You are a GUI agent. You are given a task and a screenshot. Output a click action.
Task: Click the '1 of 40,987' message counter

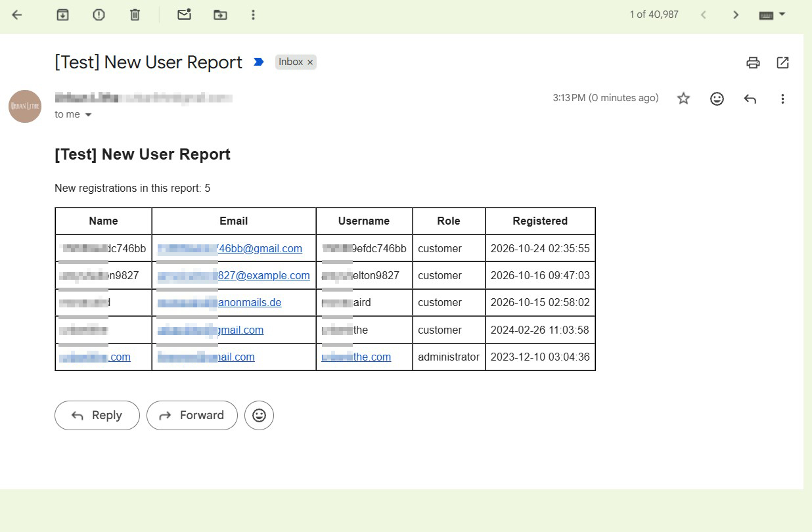[654, 14]
